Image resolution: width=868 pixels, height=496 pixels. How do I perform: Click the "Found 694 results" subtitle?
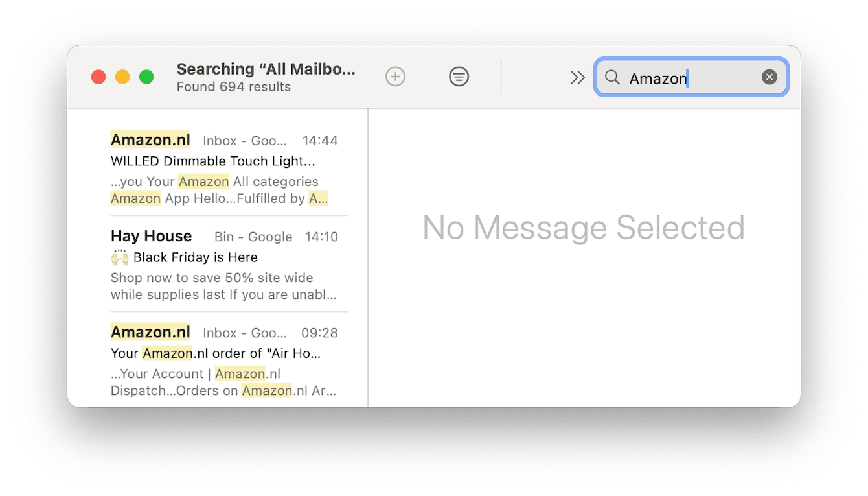(x=233, y=87)
